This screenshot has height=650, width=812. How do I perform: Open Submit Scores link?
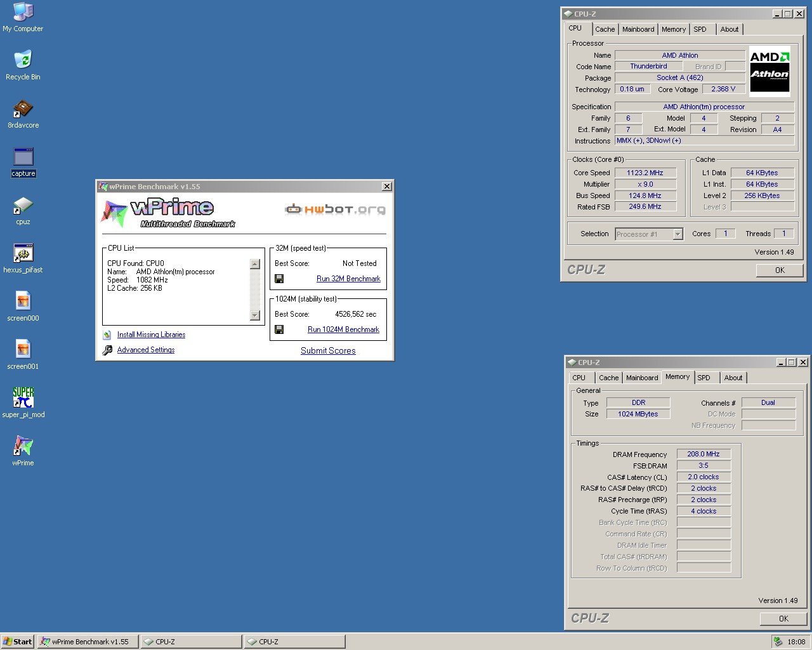[328, 350]
